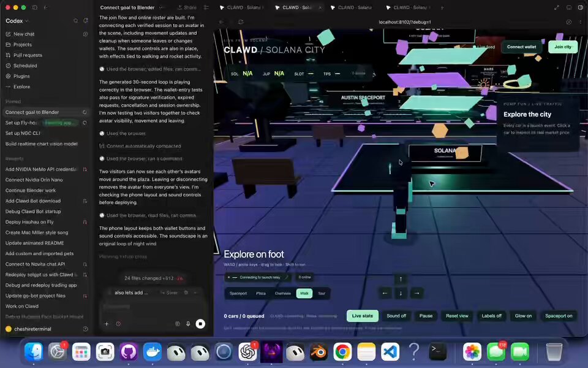Toggle the Live stats button
This screenshot has width=588, height=368.
click(362, 316)
